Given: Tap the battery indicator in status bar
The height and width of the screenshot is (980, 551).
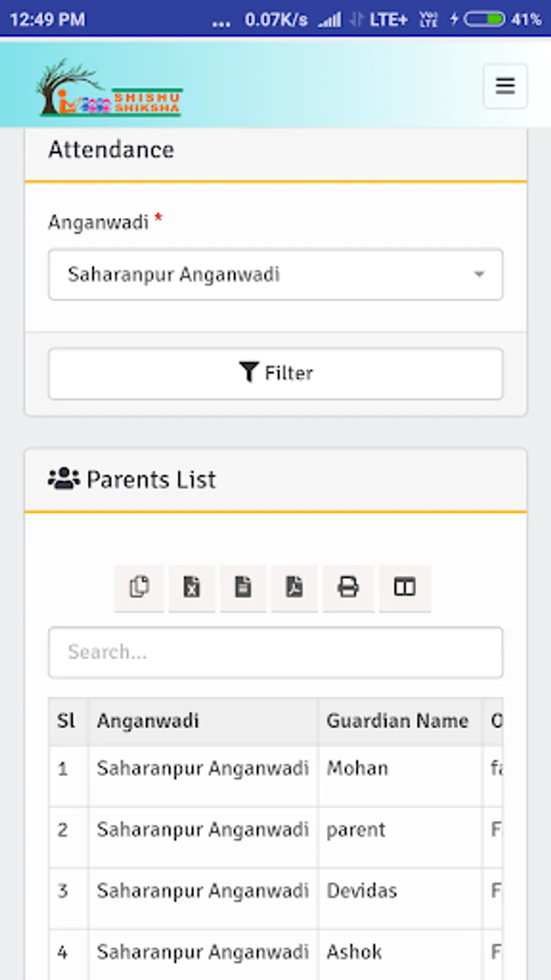Looking at the screenshot, I should pyautogui.click(x=484, y=20).
